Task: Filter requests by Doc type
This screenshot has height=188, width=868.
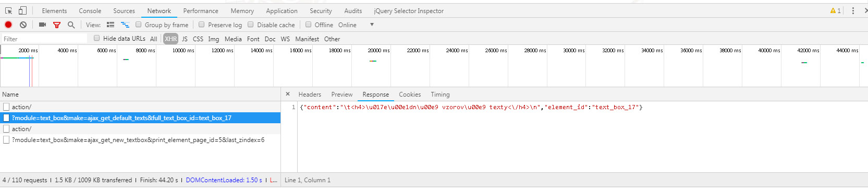Action: [x=270, y=39]
